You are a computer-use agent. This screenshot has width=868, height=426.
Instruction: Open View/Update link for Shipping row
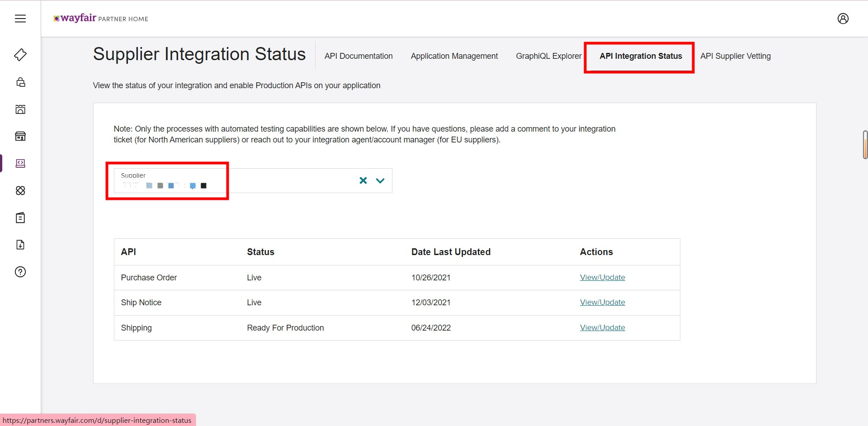[602, 327]
